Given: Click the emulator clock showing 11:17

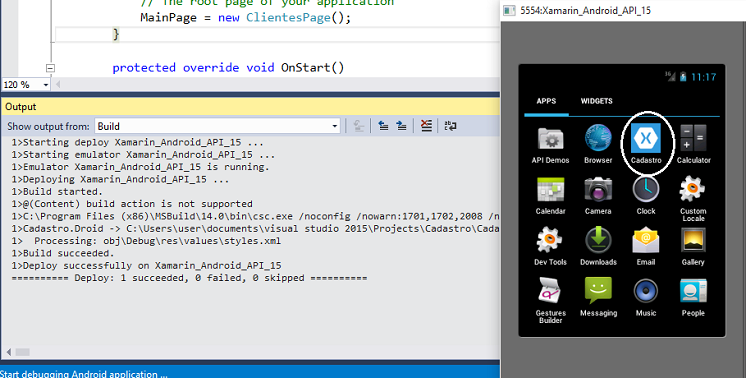Looking at the screenshot, I should tap(703, 77).
